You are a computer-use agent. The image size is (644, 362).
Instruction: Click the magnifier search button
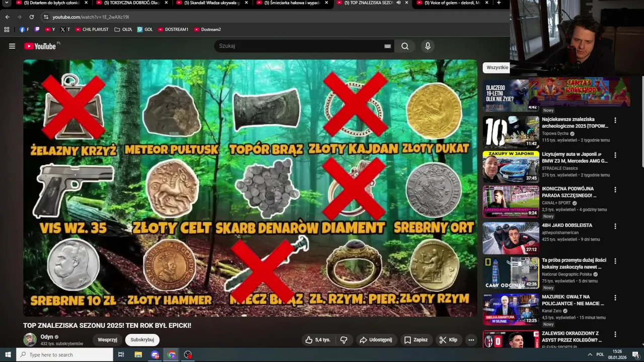tap(405, 46)
